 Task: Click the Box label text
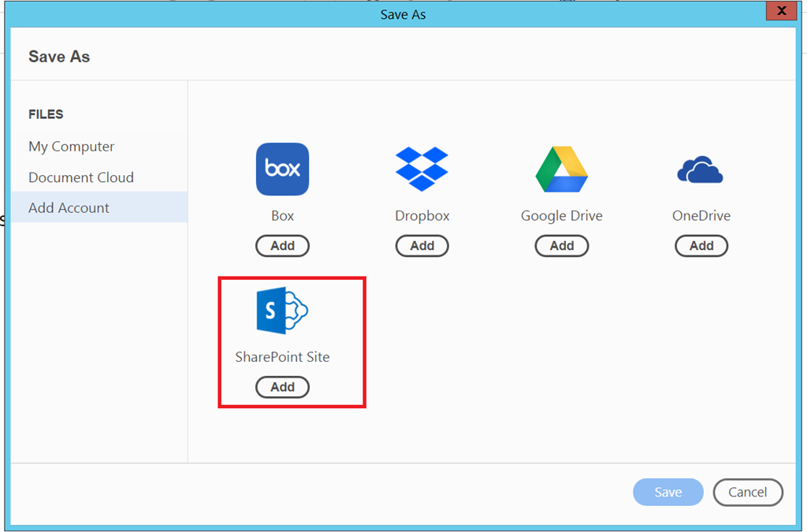[283, 216]
